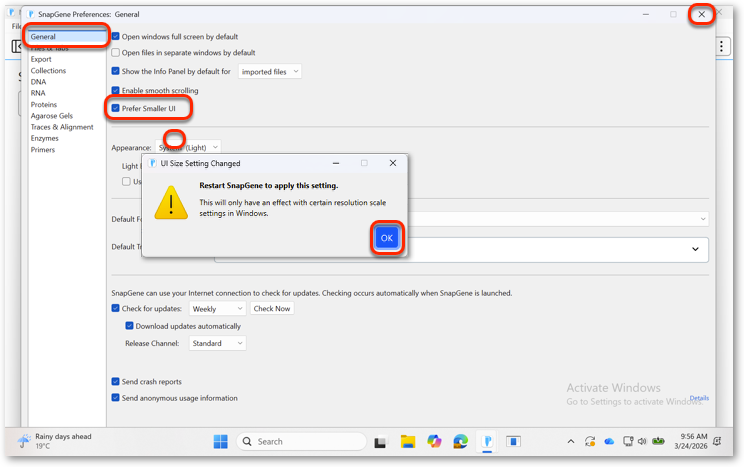Open File Explorer from the taskbar
The width and height of the screenshot is (744, 467).
click(x=408, y=442)
